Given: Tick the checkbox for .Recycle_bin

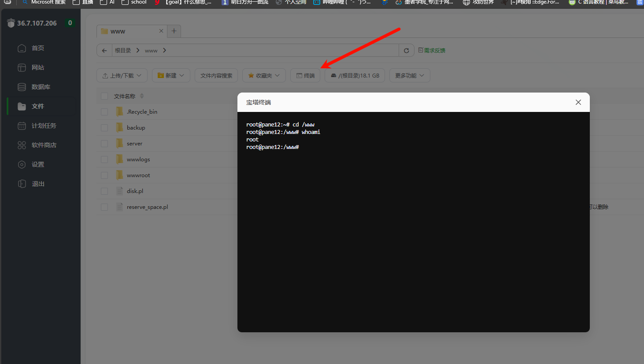Looking at the screenshot, I should (104, 112).
